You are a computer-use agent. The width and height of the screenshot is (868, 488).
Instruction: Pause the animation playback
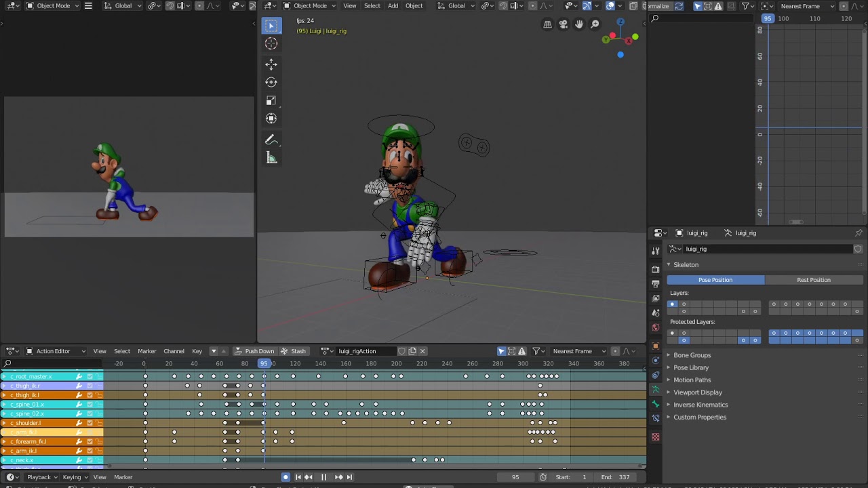323,477
